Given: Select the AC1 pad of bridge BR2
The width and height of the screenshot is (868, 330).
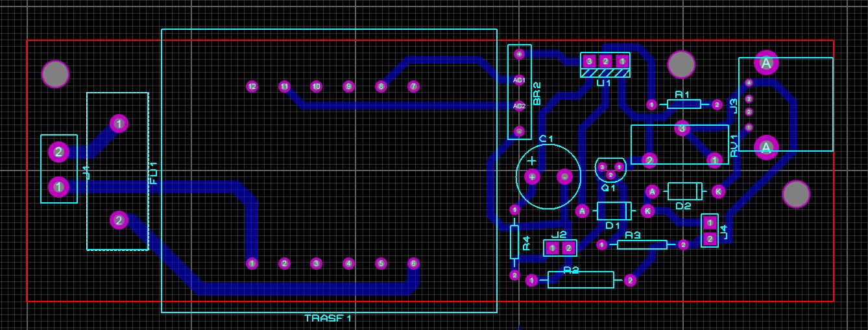Looking at the screenshot, I should (519, 80).
